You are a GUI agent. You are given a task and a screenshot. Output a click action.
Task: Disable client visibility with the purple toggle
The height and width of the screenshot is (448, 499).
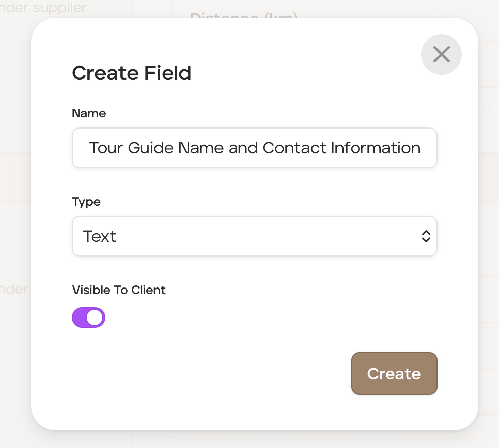88,317
